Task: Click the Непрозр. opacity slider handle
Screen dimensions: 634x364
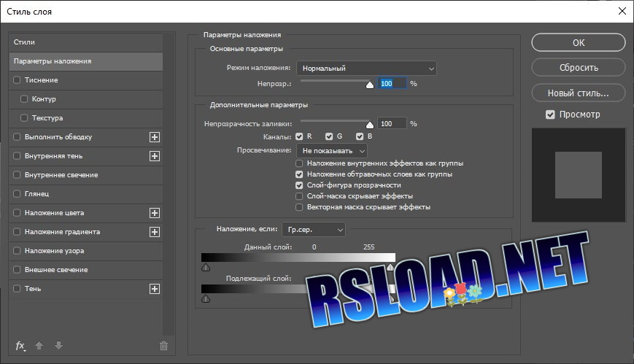Action: coord(370,85)
